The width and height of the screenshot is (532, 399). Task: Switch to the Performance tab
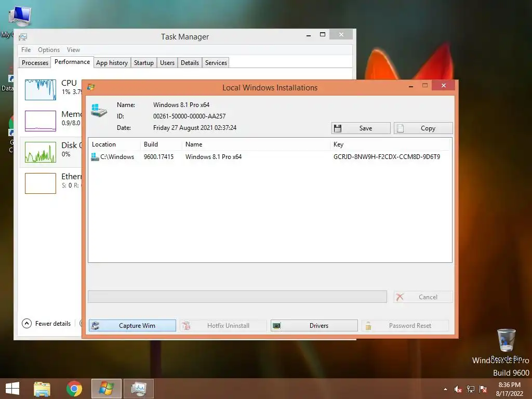(72, 62)
